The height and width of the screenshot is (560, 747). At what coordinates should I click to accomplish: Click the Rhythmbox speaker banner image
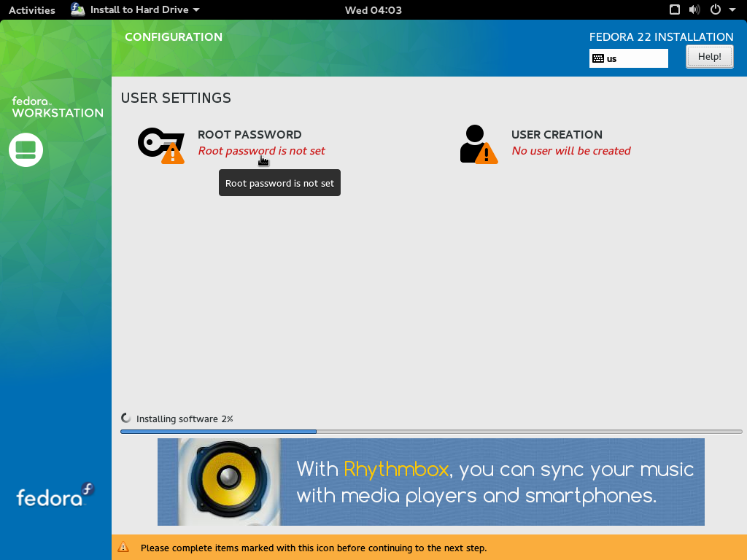coord(430,482)
